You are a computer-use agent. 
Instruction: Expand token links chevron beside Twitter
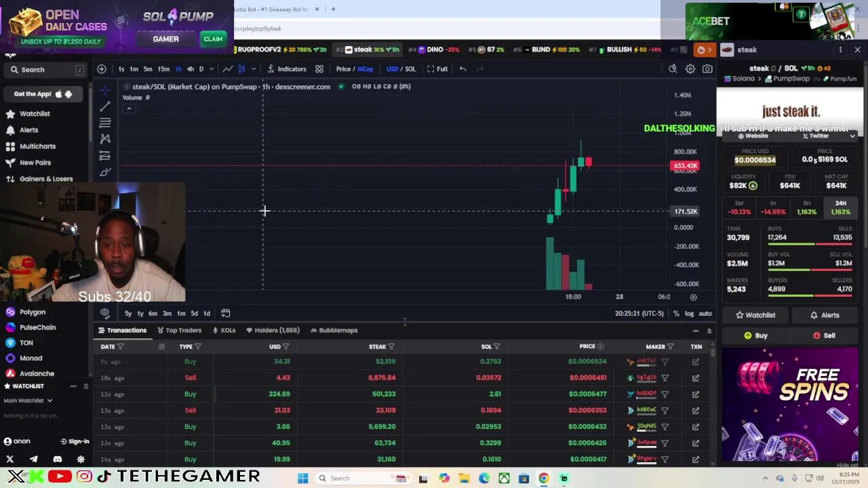(x=852, y=136)
